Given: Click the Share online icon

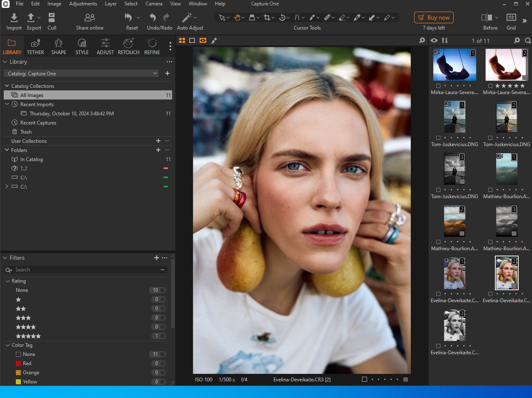Looking at the screenshot, I should (90, 17).
